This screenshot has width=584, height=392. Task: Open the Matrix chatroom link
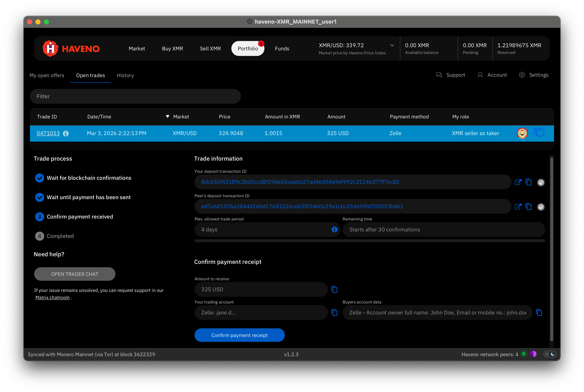coord(53,297)
